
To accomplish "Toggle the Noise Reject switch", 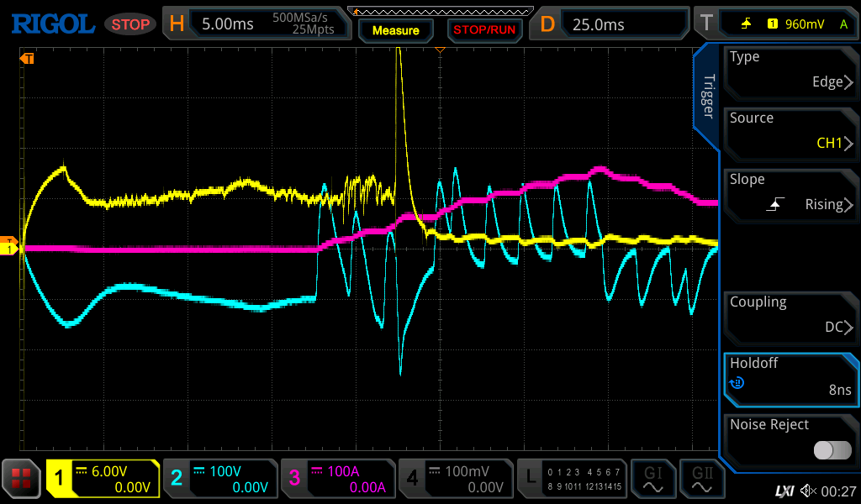I will point(832,450).
